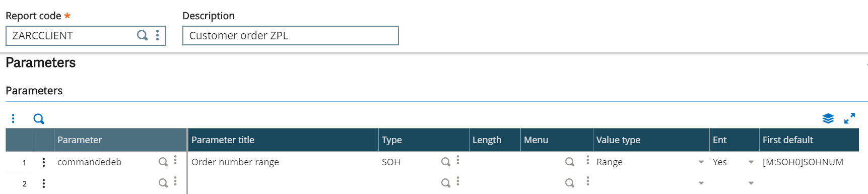868x194 pixels.
Task: Expand the Range value type dropdown
Action: coord(701,162)
